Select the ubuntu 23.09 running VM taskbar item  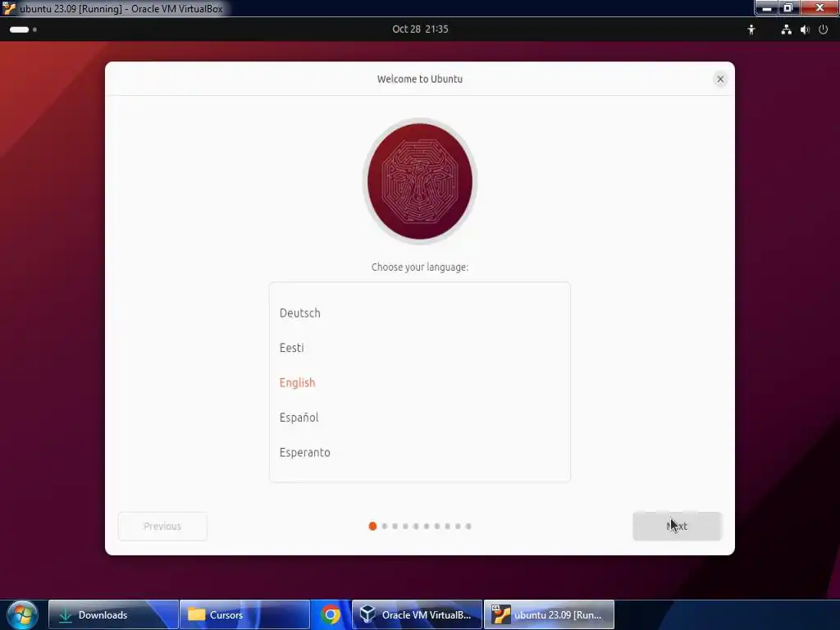click(549, 615)
